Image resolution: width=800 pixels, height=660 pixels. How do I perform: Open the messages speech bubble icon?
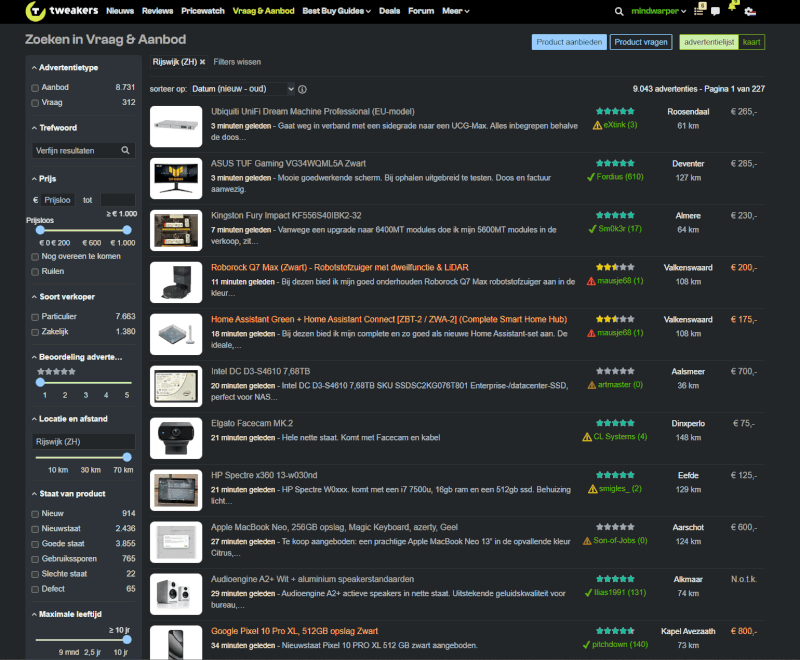(715, 11)
